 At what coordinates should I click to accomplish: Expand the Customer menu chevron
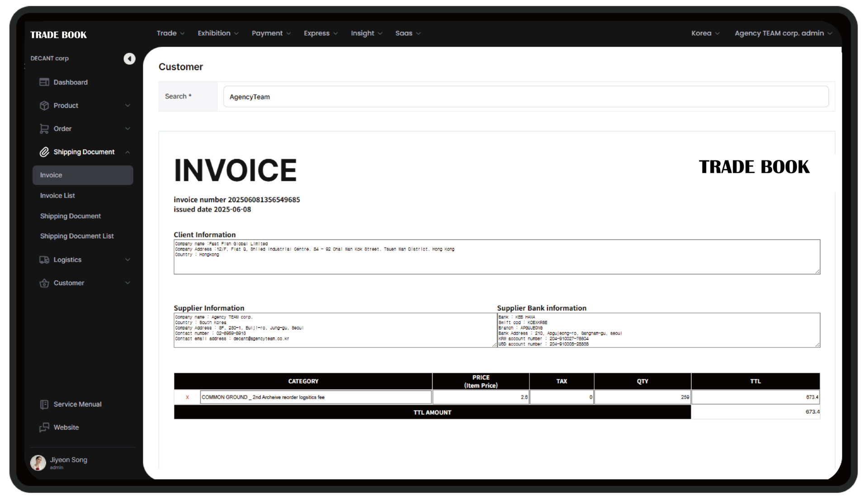pyautogui.click(x=127, y=283)
